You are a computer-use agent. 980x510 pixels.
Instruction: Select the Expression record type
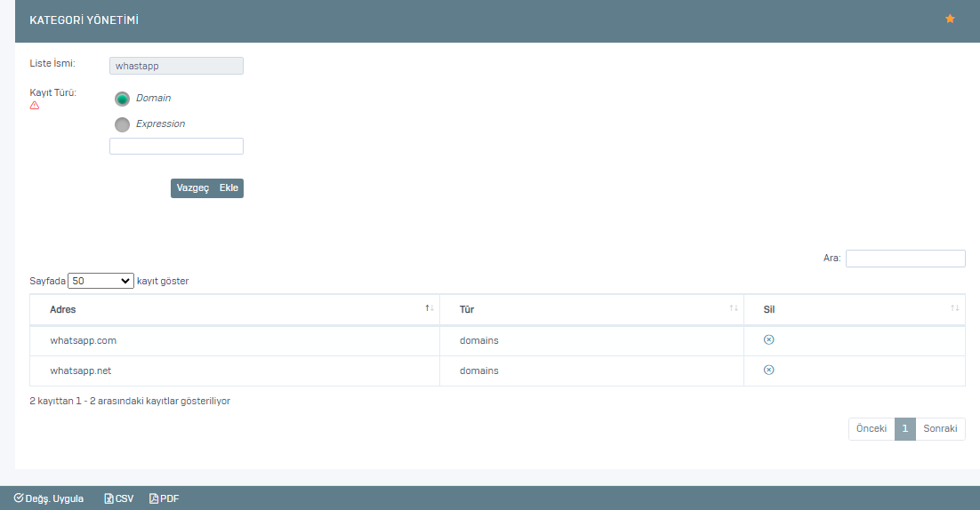click(x=122, y=124)
